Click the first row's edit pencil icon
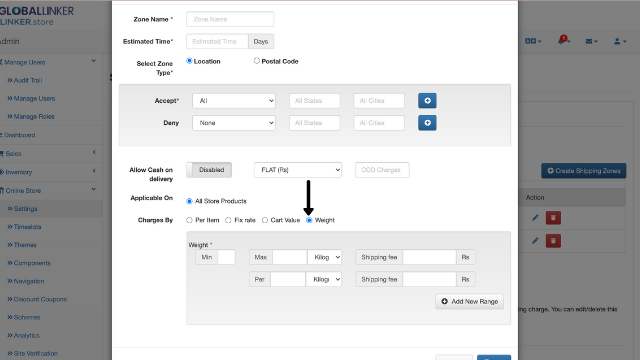 tap(535, 218)
